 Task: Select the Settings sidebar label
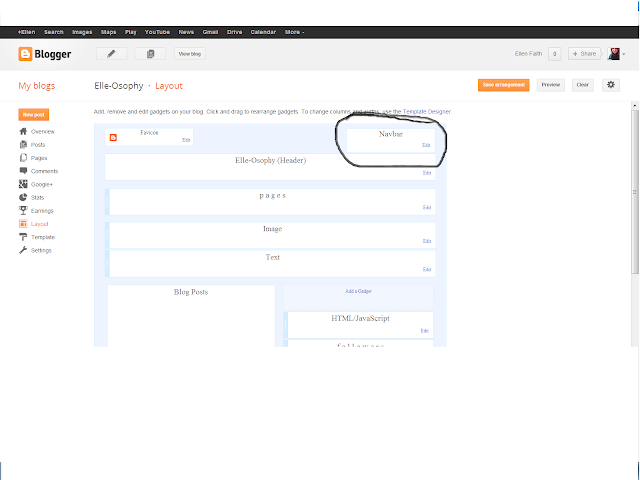tap(41, 250)
